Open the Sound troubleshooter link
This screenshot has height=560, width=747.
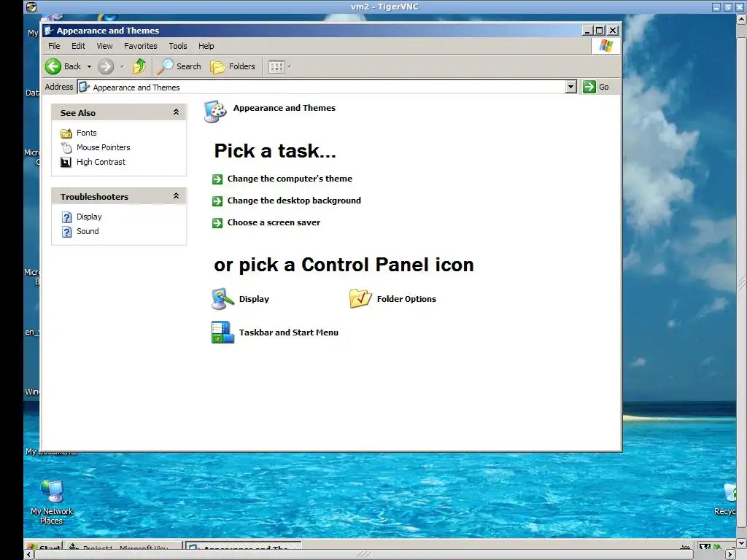pos(88,231)
